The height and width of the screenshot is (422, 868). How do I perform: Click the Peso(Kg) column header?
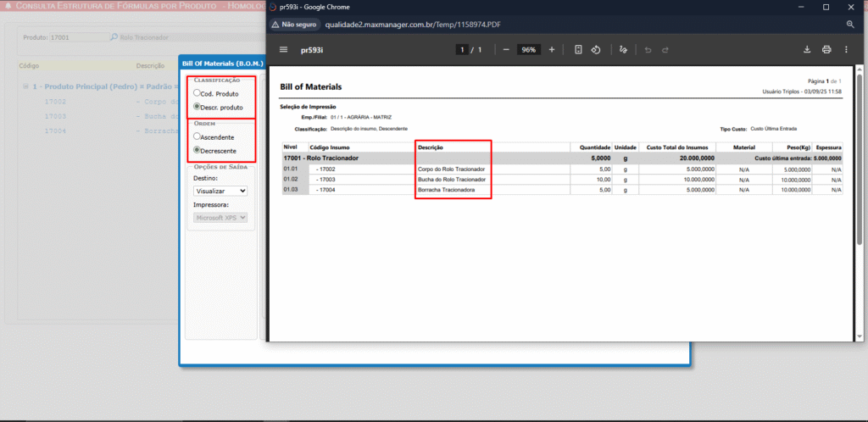(x=798, y=147)
